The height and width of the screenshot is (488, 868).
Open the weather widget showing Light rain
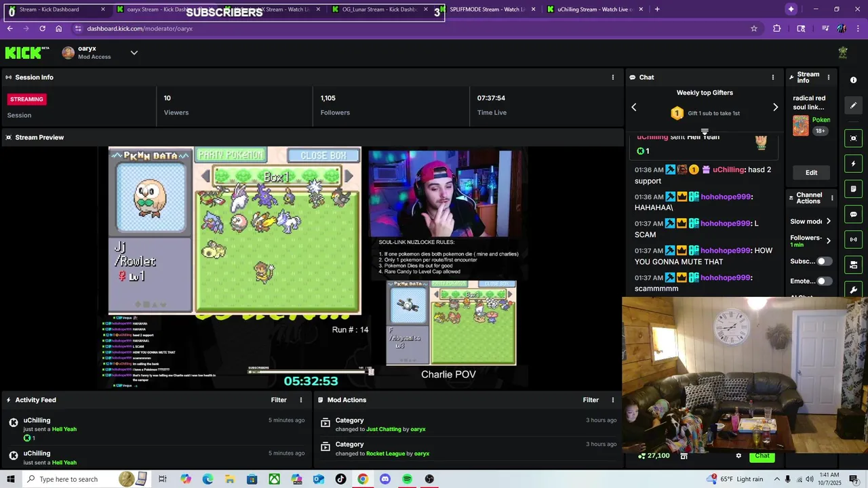pos(734,479)
